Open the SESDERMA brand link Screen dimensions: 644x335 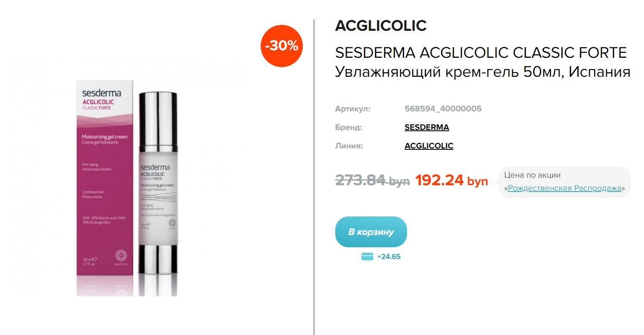[427, 127]
